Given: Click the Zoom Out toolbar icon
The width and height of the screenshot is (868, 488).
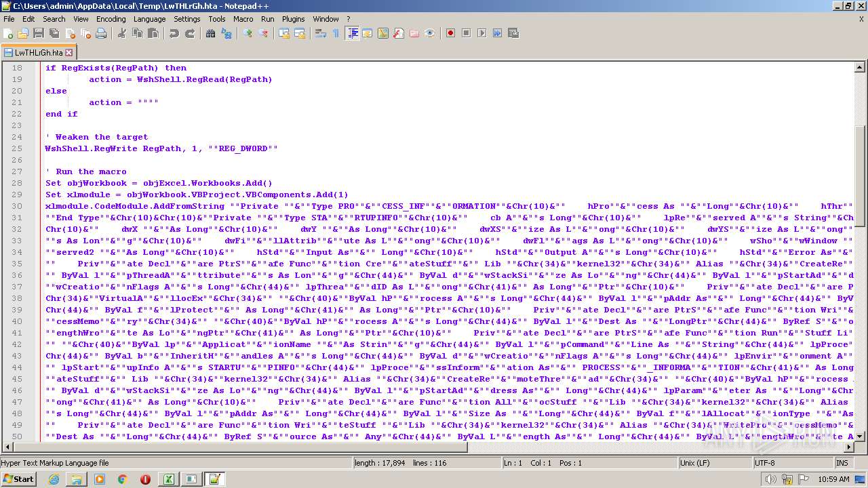Looking at the screenshot, I should [x=263, y=33].
